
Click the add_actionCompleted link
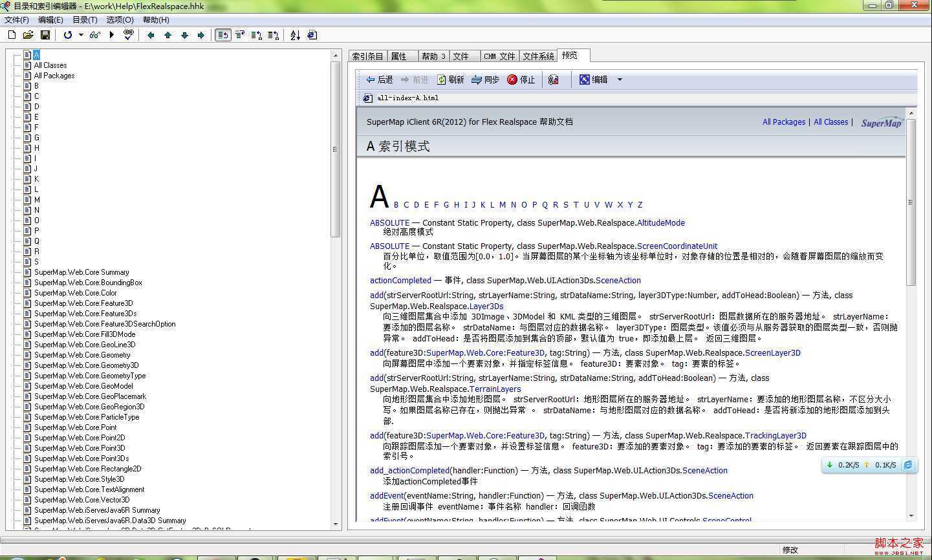tap(409, 470)
